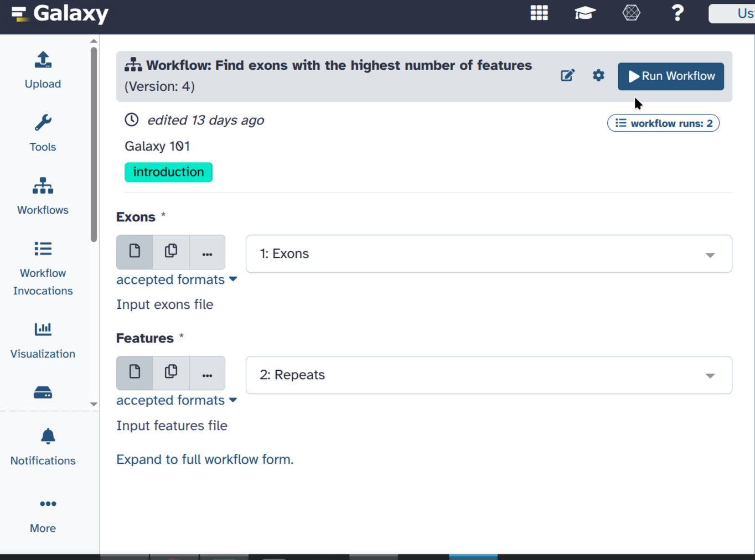755x560 pixels.
Task: Open the graduation cap training icon
Action: point(585,13)
